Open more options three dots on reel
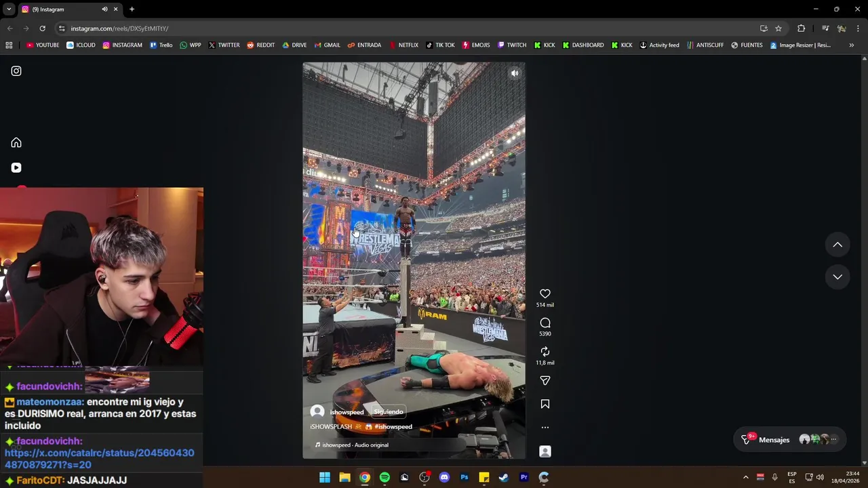Image resolution: width=868 pixels, height=488 pixels. pos(545,428)
